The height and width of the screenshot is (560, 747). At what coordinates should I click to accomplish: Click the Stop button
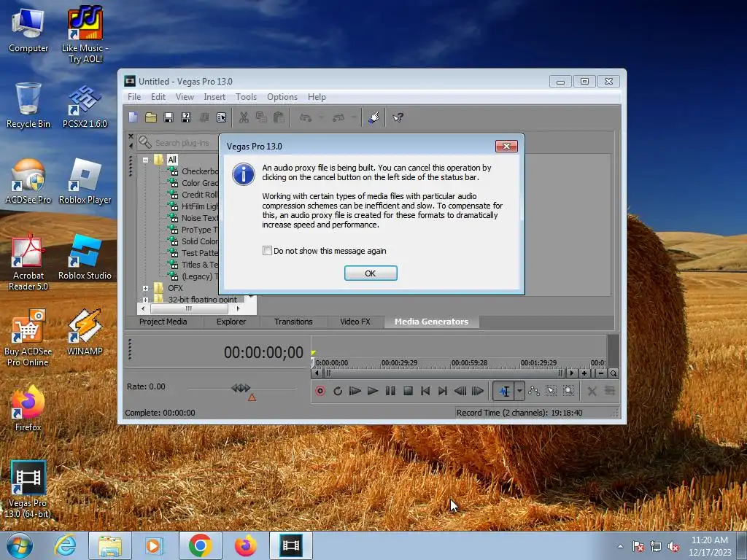[x=408, y=391]
